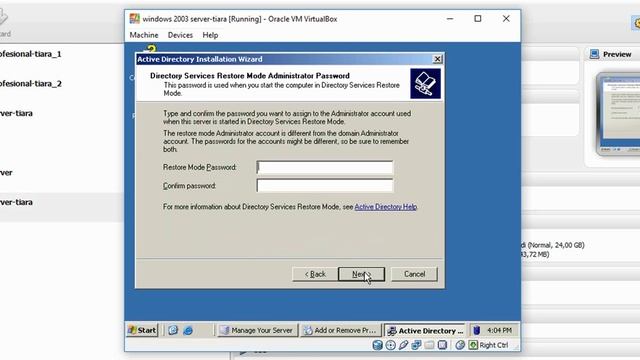This screenshot has height=360, width=640.
Task: Click the shared folders icon in VirtualBox status bar
Action: click(429, 345)
